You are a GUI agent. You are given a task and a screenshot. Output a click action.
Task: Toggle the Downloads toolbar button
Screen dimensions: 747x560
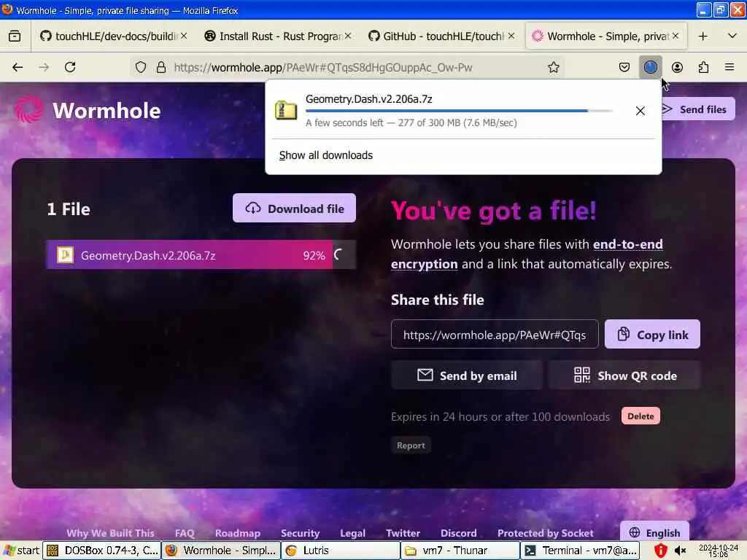point(650,67)
